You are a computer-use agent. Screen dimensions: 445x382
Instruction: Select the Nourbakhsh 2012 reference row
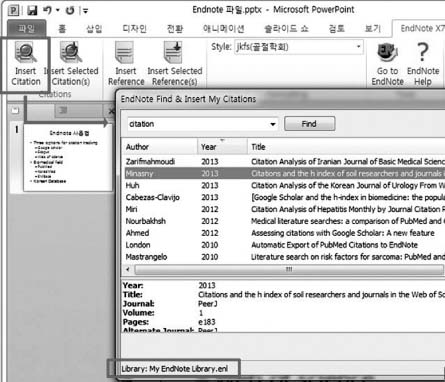pyautogui.click(x=283, y=221)
